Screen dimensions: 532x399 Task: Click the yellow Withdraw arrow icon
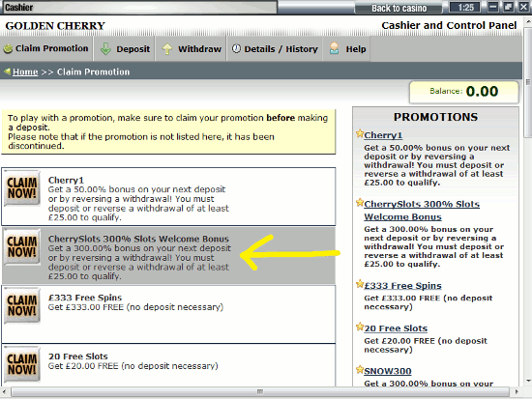tap(167, 49)
